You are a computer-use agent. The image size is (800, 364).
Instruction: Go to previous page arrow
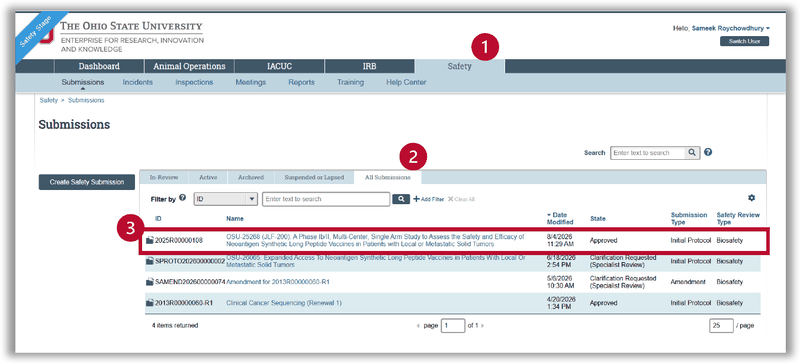tap(419, 326)
